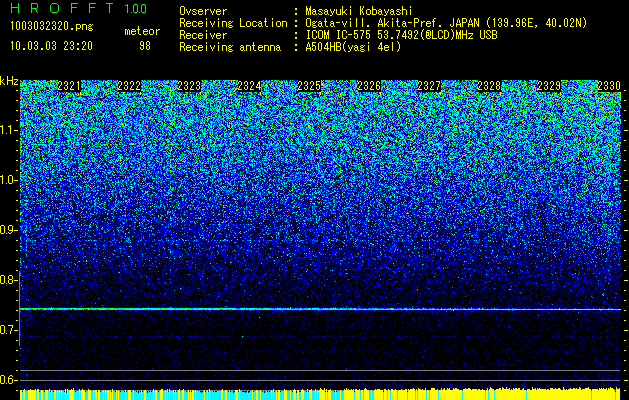Select the version number 1.0.0
The width and height of the screenshot is (629, 400).
(x=136, y=8)
